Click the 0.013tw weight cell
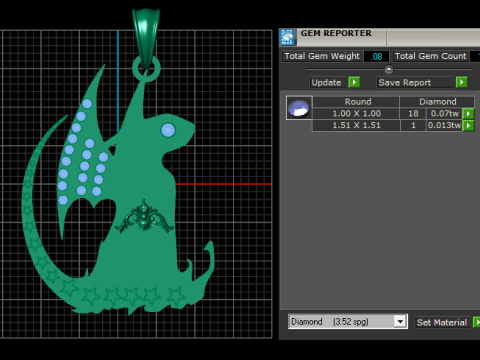 tap(445, 125)
